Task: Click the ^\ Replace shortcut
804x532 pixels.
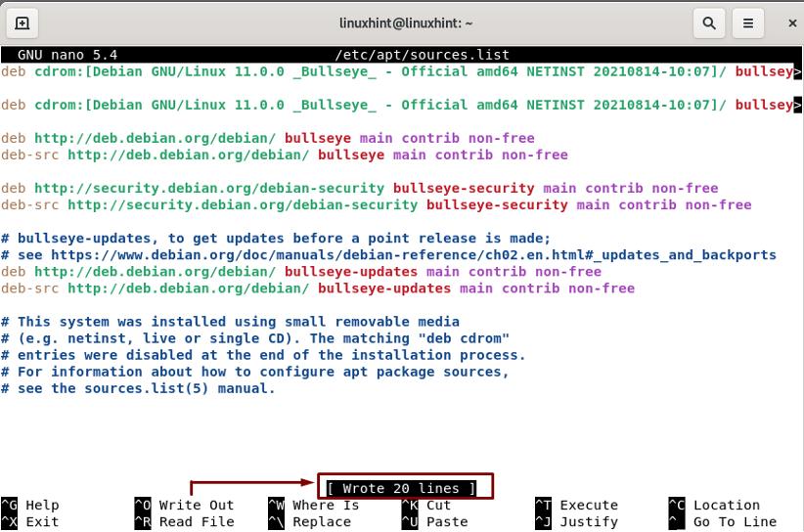Action: [x=310, y=522]
